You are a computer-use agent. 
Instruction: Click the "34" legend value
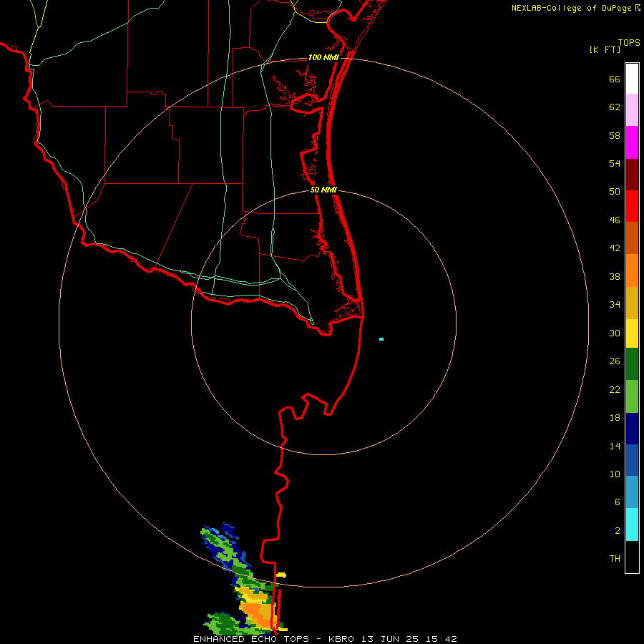coord(615,305)
